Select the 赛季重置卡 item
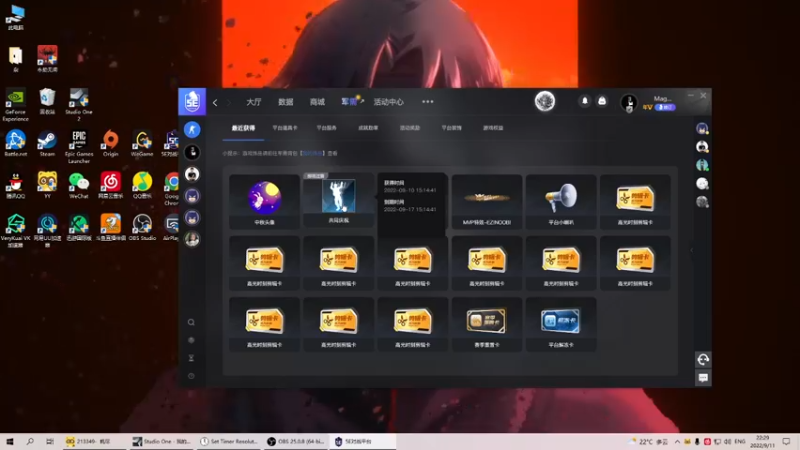Viewport: 800px width, 450px height. (x=487, y=324)
